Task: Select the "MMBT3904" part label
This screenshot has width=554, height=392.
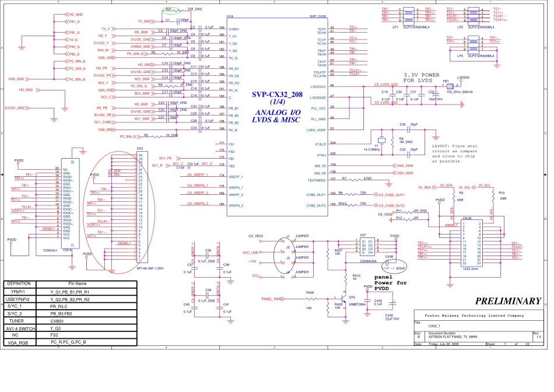Action: click(x=357, y=304)
